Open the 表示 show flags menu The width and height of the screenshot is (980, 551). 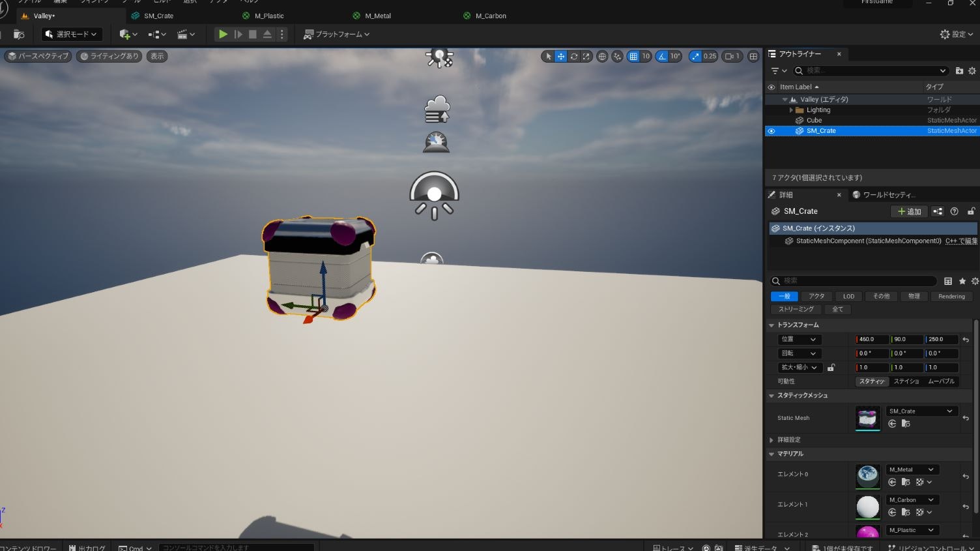[x=157, y=56]
